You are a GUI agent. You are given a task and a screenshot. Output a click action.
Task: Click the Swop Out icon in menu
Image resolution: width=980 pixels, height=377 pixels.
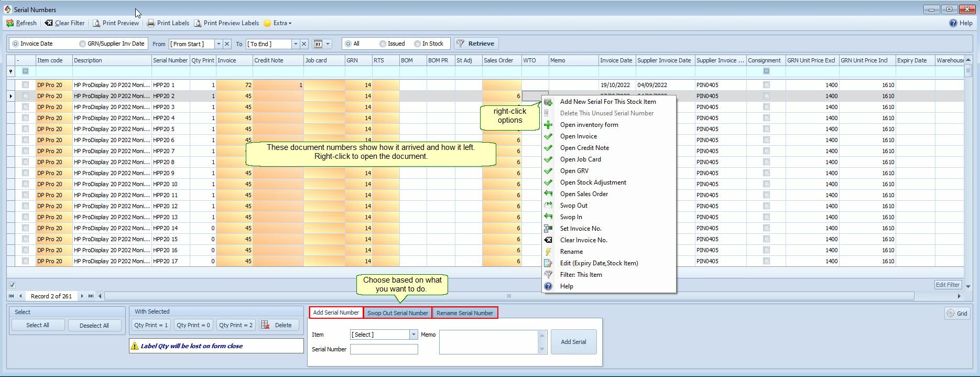click(548, 206)
